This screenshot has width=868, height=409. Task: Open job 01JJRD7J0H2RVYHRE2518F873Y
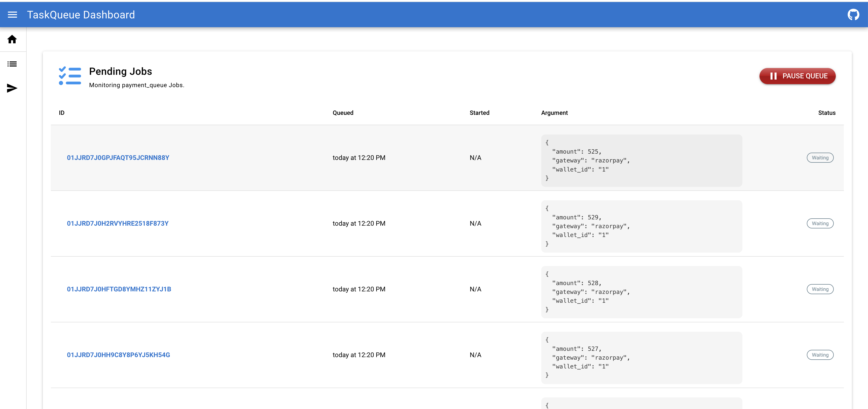click(118, 224)
